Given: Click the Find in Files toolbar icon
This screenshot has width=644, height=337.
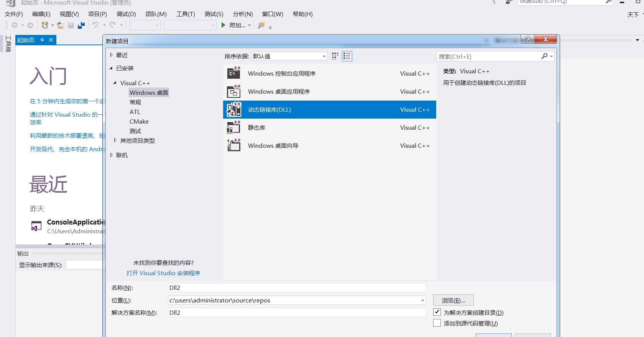Looking at the screenshot, I should click(261, 25).
